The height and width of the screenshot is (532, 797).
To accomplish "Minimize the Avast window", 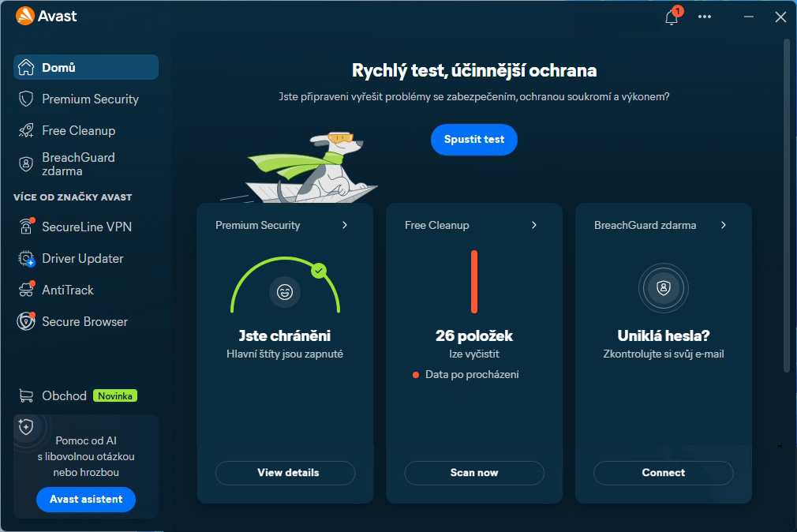I will click(749, 17).
